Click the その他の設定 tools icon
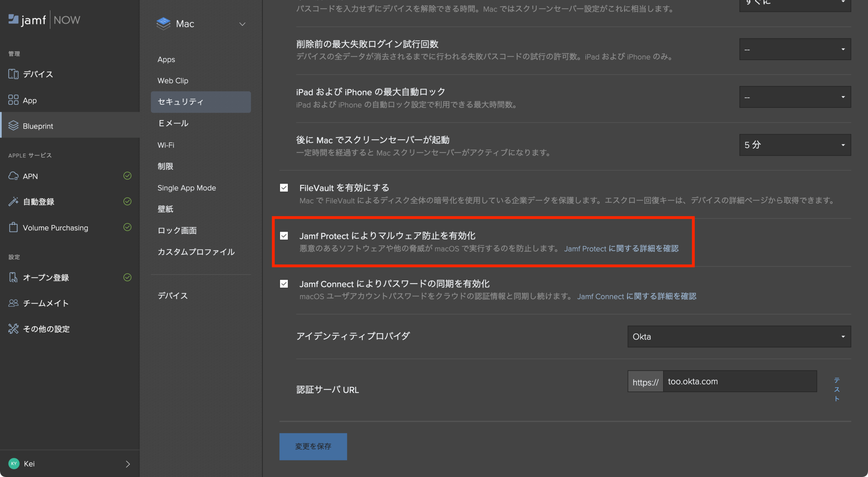 coord(13,329)
